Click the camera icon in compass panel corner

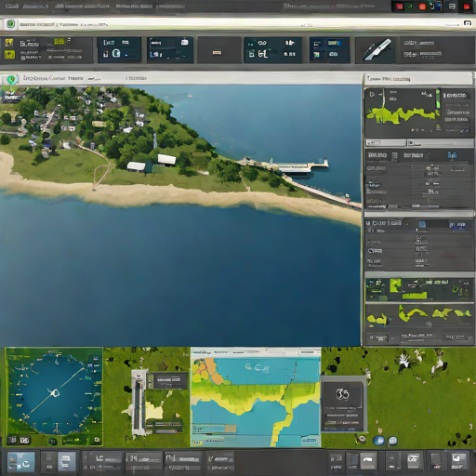97,440
